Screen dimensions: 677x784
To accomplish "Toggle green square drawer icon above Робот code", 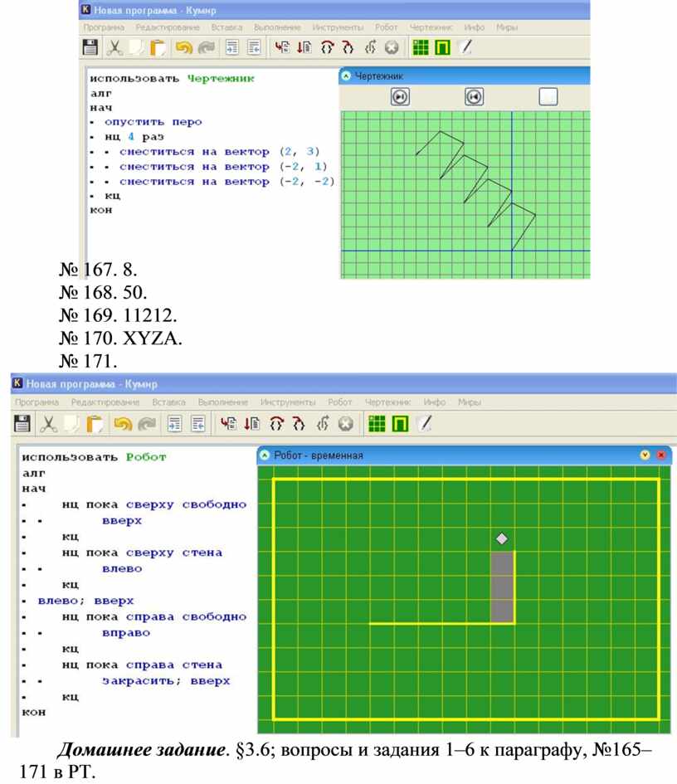I will click(400, 424).
